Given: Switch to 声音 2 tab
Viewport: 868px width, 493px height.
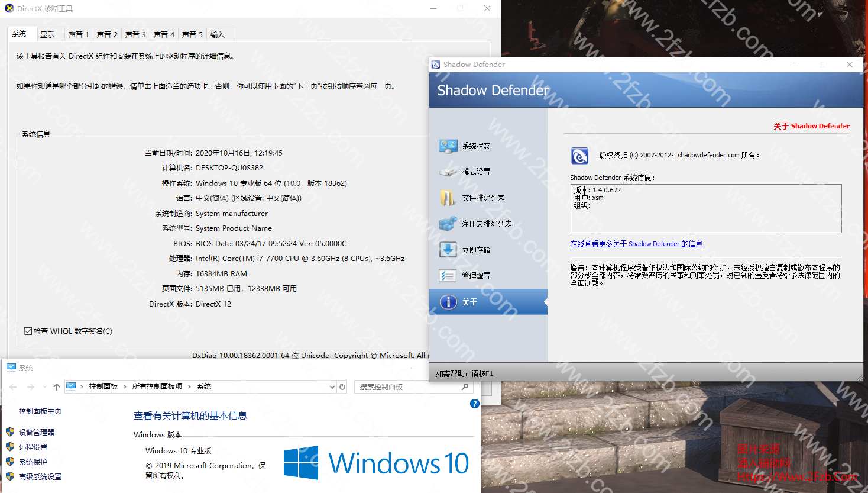Looking at the screenshot, I should [x=107, y=34].
